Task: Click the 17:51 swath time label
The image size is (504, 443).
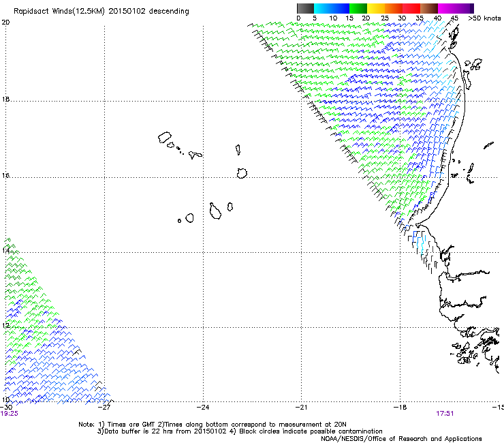Action: point(445,414)
